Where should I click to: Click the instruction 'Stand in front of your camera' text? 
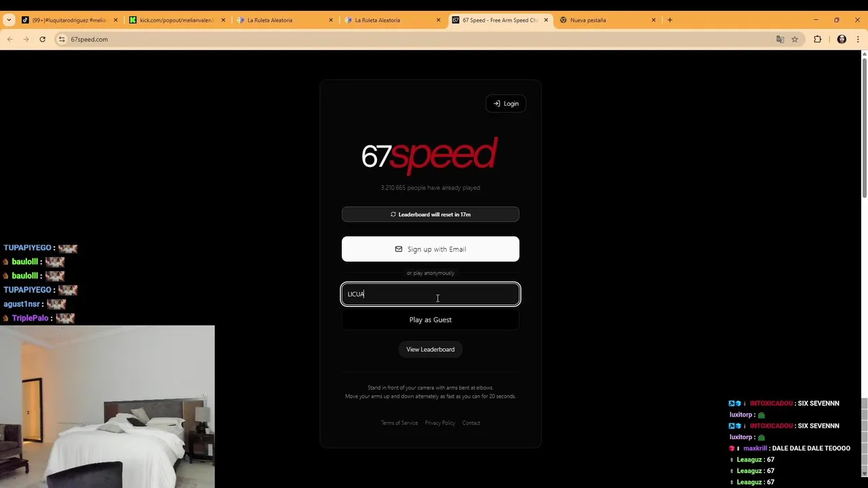[431, 388]
